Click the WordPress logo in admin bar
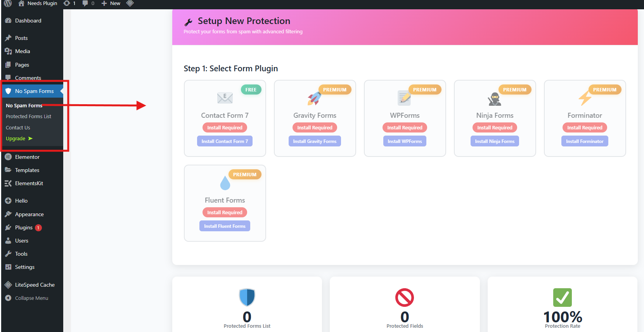The width and height of the screenshot is (644, 332). (x=8, y=3)
